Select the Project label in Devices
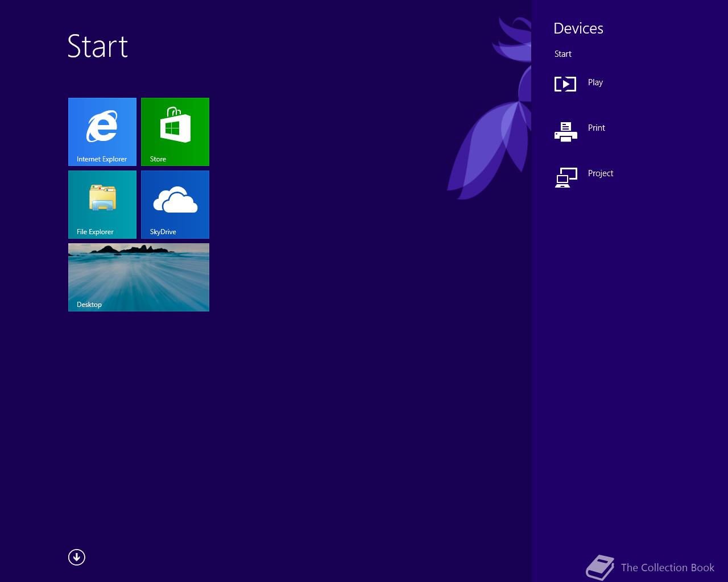This screenshot has height=582, width=728. coord(601,173)
